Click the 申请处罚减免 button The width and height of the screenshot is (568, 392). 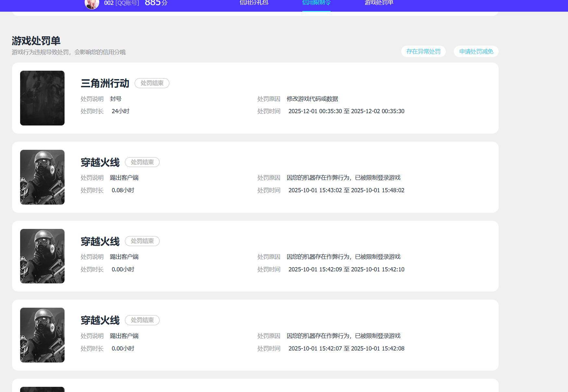[x=476, y=52]
